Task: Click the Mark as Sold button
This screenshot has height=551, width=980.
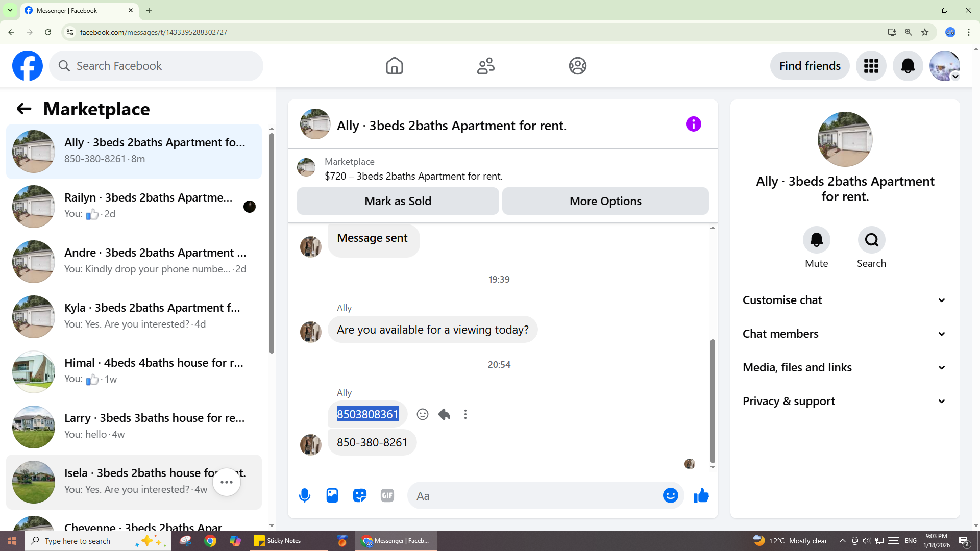Action: click(398, 201)
